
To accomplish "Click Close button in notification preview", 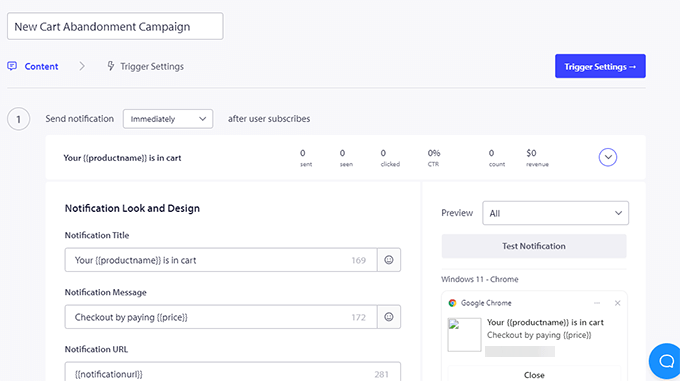I will [x=534, y=374].
